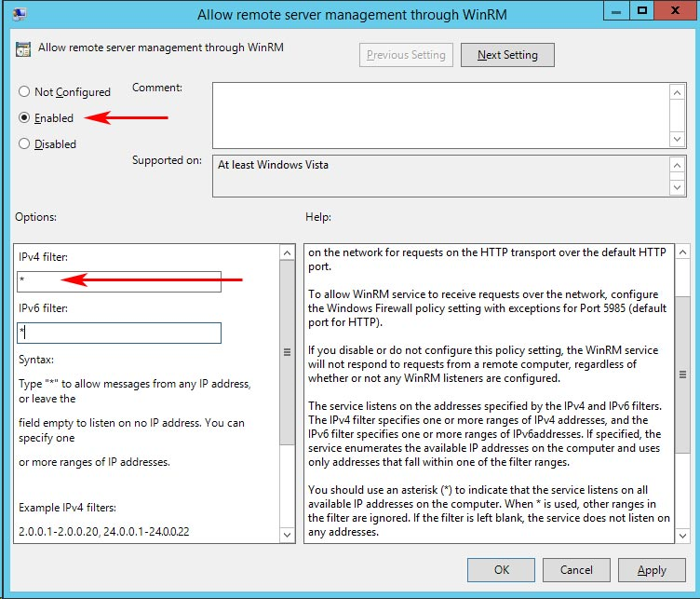Viewport: 700px width, 599px height.
Task: Click into the Comment text area
Action: (439, 115)
